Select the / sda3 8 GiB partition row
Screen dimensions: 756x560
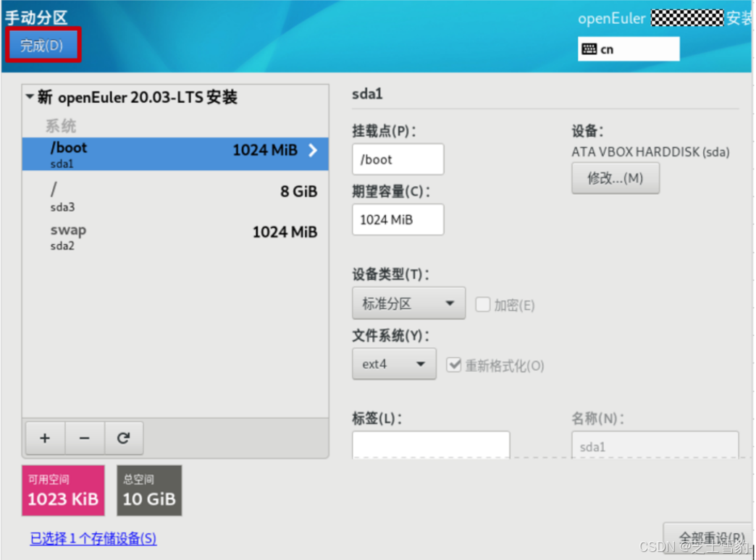[x=175, y=197]
